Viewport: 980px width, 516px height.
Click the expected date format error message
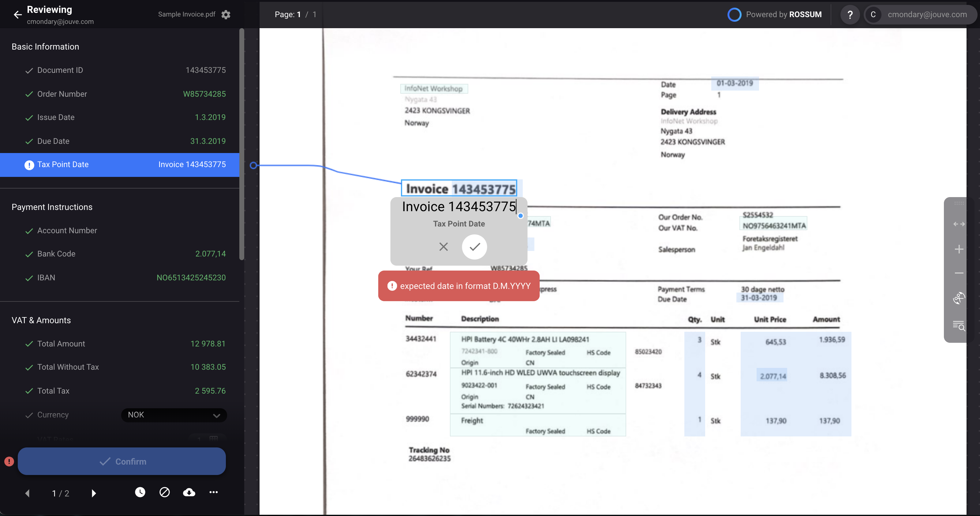click(459, 286)
